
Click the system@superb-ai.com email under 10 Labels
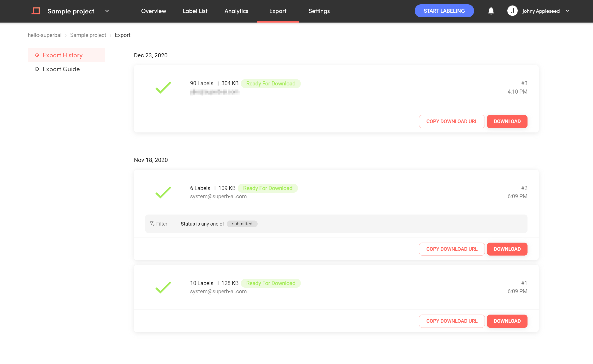(218, 291)
